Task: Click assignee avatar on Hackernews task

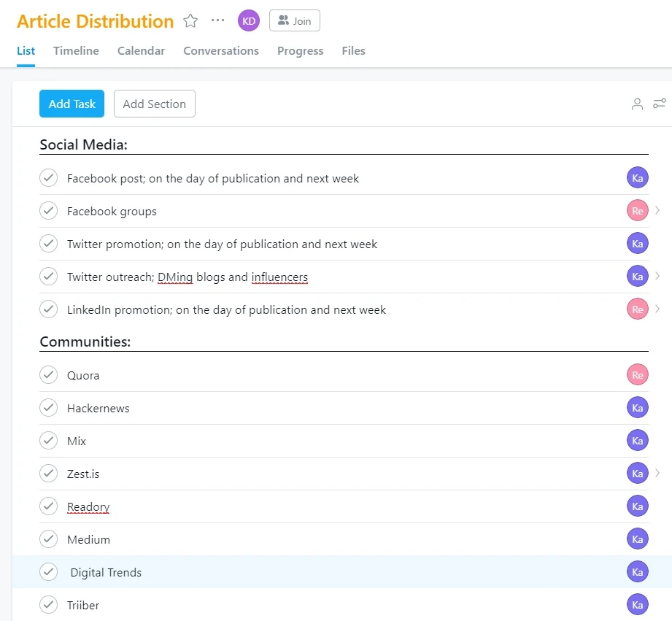Action: click(x=637, y=408)
